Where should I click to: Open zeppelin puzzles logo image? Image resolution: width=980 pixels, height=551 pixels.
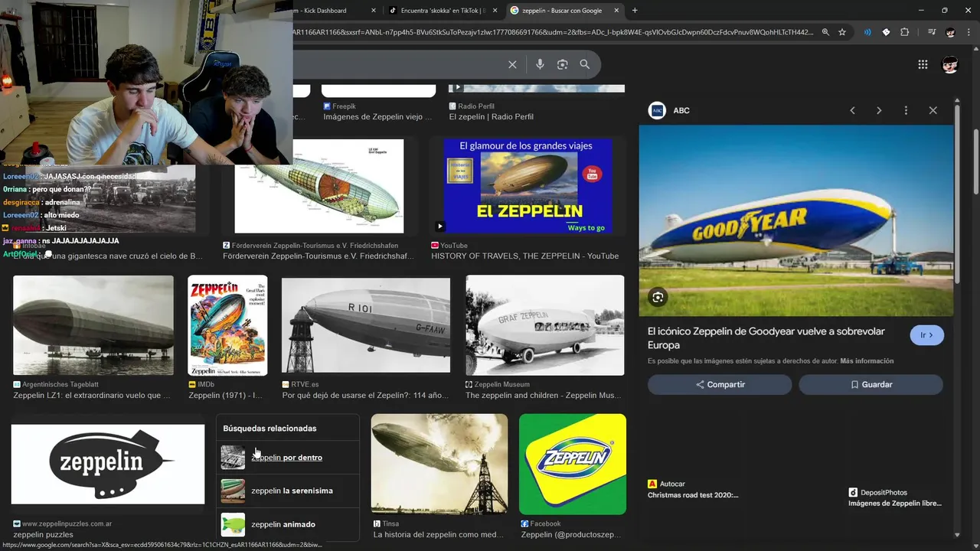click(x=108, y=465)
